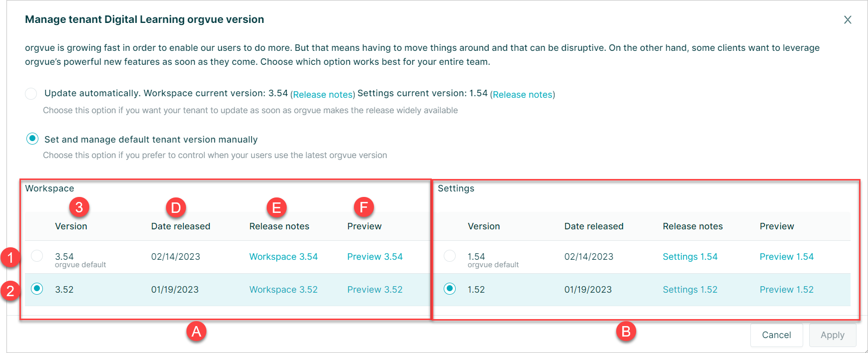Open Settings 1.52 release notes
Screen dimensions: 868x353
pyautogui.click(x=690, y=290)
